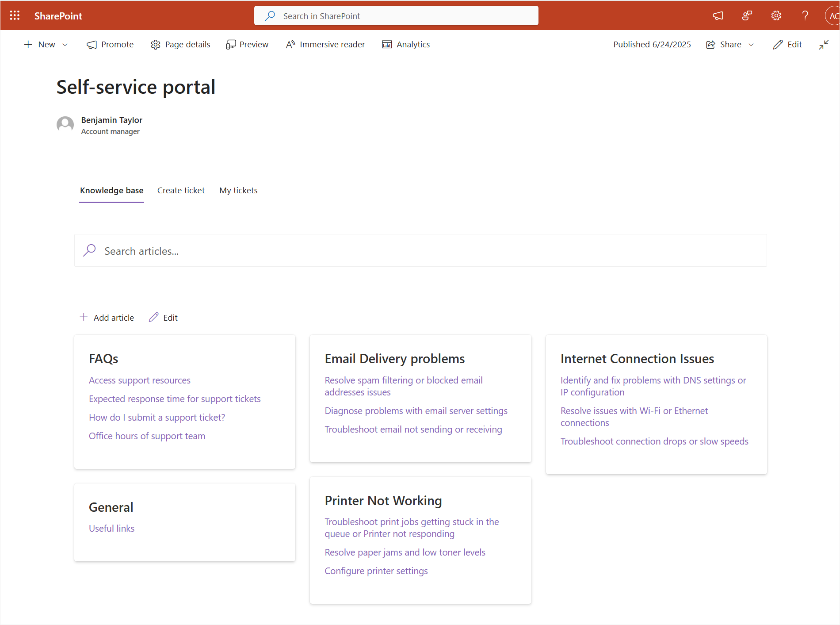Open Analytics from the command bar
The height and width of the screenshot is (625, 840).
click(406, 44)
